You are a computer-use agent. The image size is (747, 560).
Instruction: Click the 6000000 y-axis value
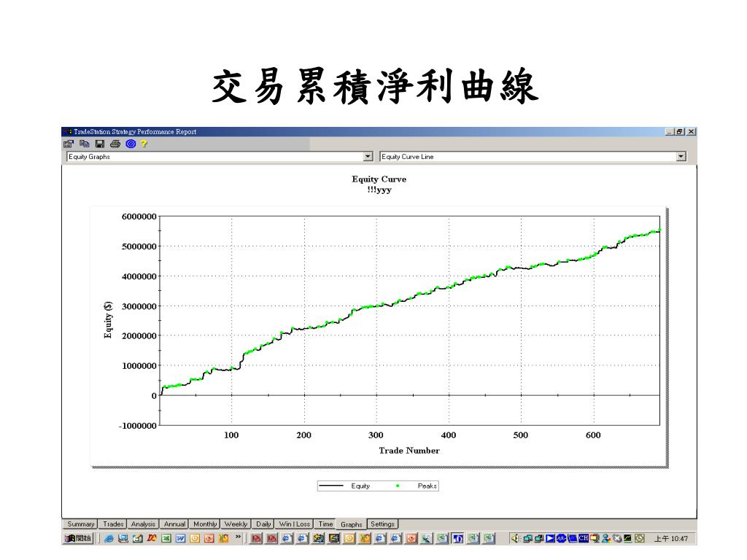tap(139, 217)
